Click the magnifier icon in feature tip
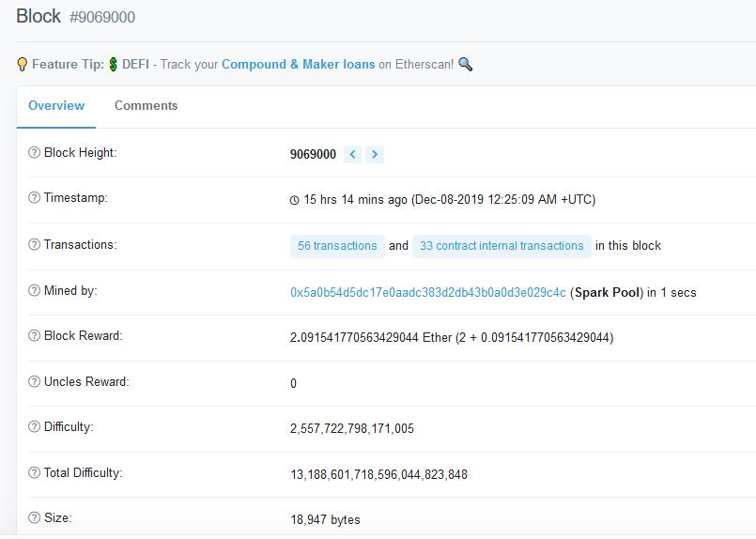 coord(465,65)
